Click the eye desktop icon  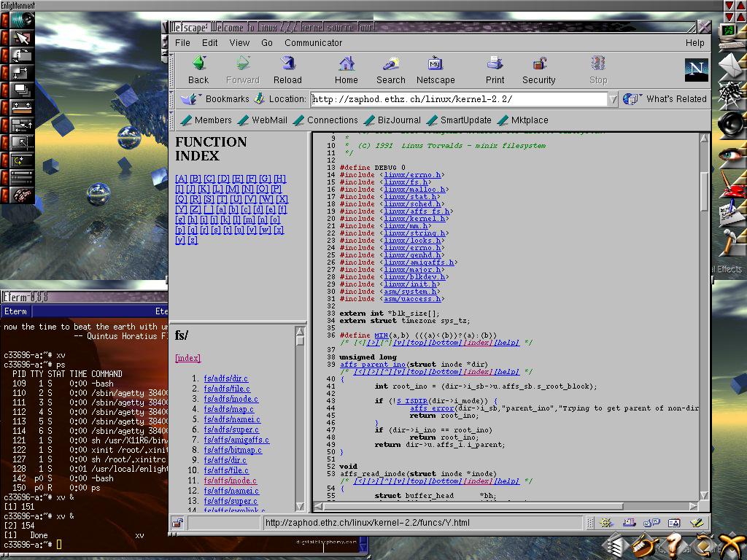731,156
